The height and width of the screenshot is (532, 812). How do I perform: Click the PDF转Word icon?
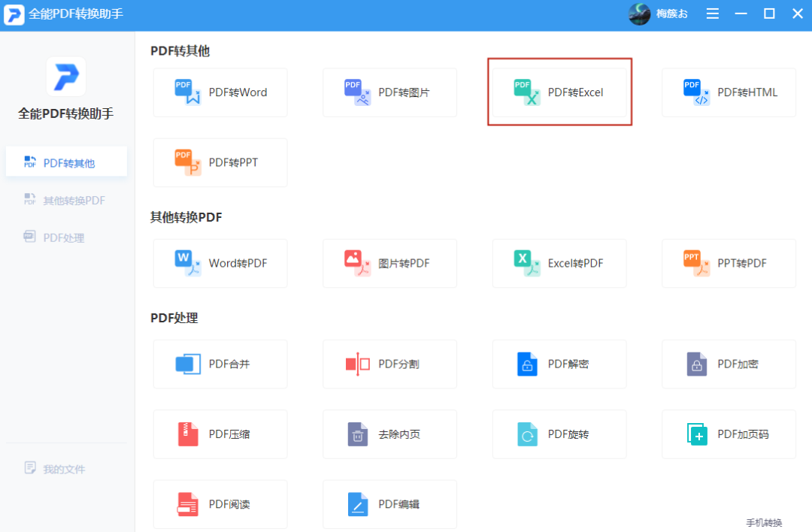pyautogui.click(x=188, y=92)
